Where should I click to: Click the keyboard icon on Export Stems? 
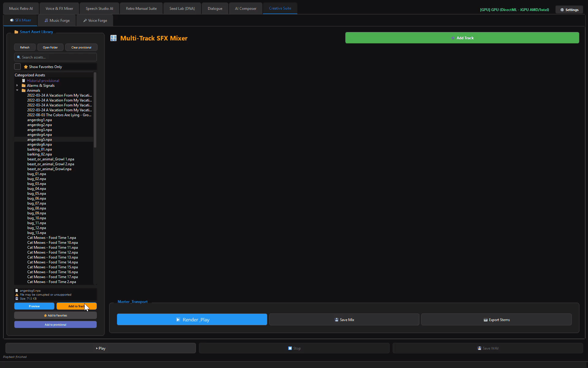486,320
